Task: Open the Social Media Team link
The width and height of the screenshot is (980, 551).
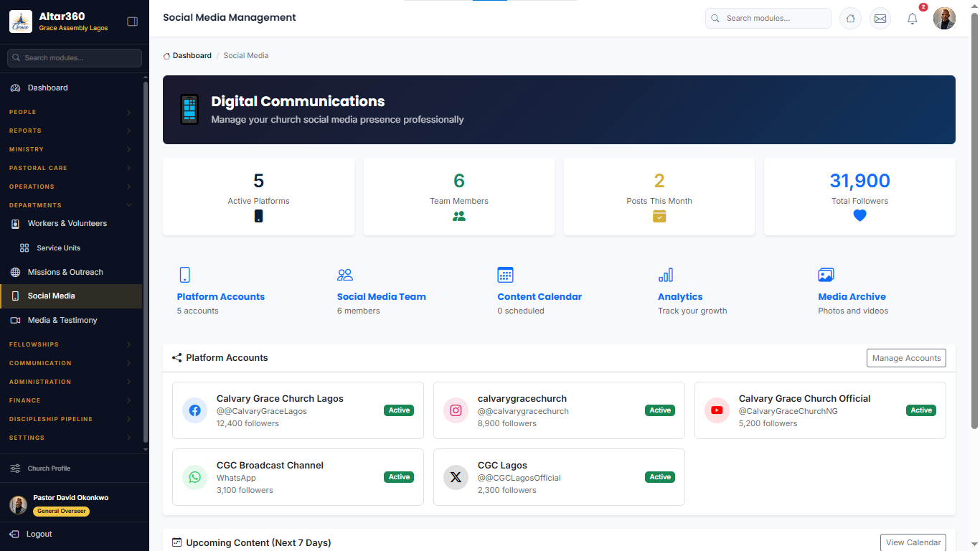Action: (x=382, y=296)
